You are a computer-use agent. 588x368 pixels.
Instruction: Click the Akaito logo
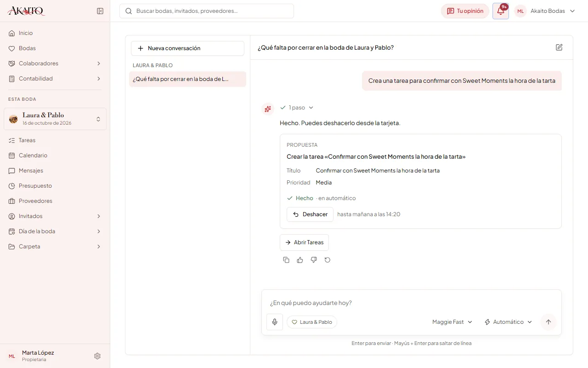click(26, 11)
